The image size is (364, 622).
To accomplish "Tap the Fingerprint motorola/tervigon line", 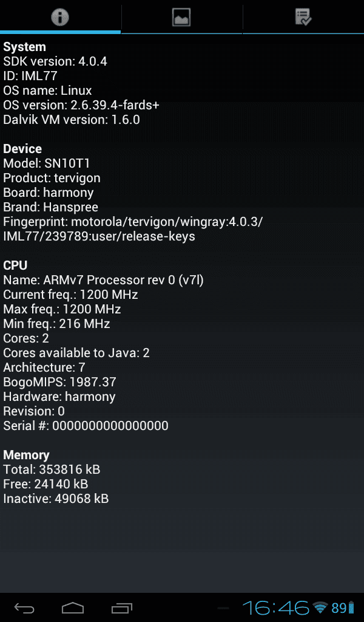I will click(x=133, y=229).
